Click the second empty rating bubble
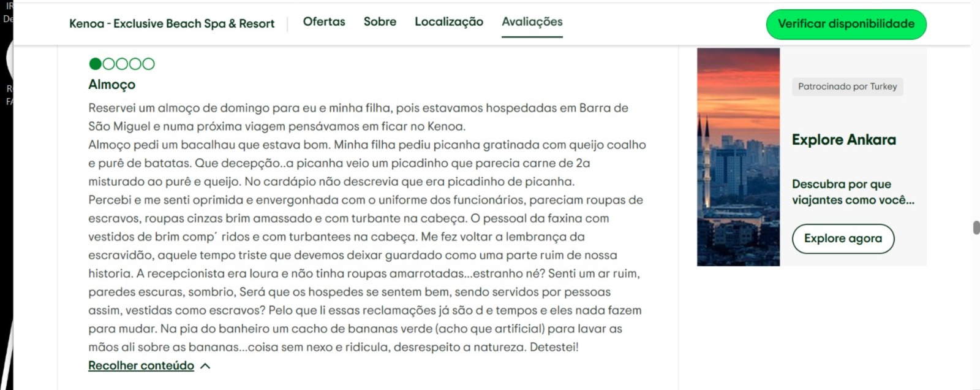This screenshot has width=980, height=390. (108, 64)
